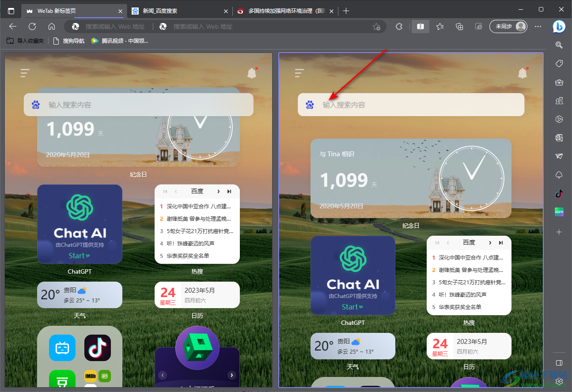The image size is (572, 392).
Task: Close the 新闻_百度搜索 tab
Action: 226,11
